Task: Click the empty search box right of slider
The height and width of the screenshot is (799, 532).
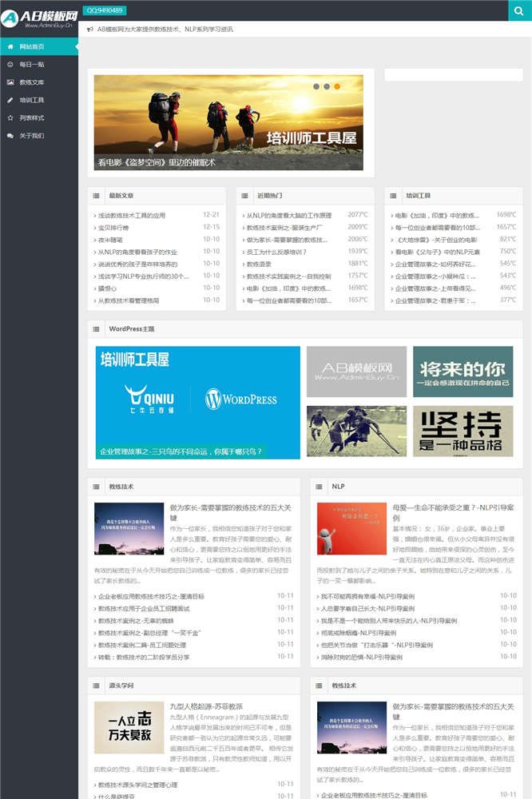Action: point(453,75)
